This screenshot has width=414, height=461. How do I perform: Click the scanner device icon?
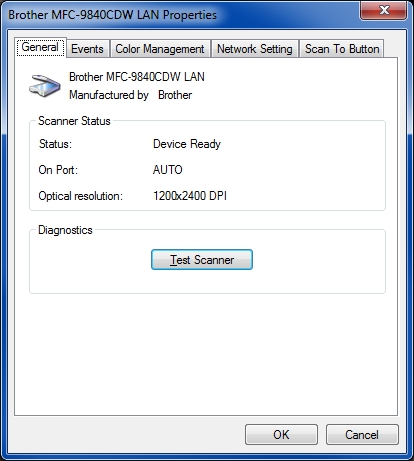(45, 86)
